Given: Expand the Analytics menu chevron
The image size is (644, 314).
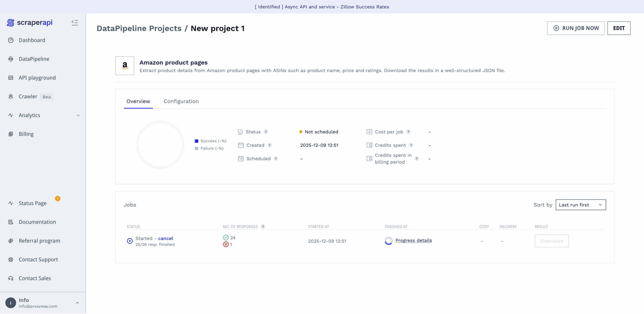Looking at the screenshot, I should (x=78, y=115).
